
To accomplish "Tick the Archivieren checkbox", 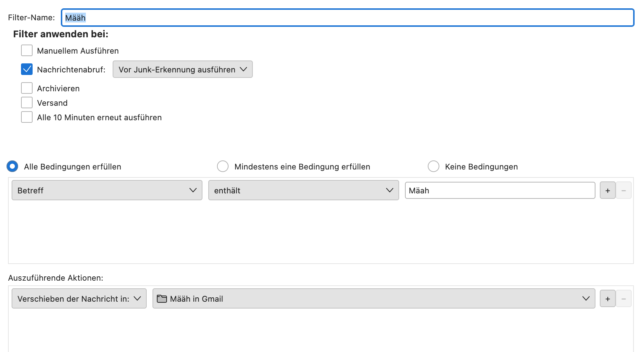I will (x=27, y=88).
